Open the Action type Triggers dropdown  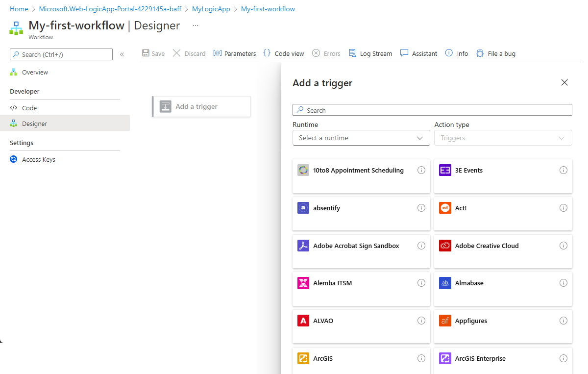503,138
